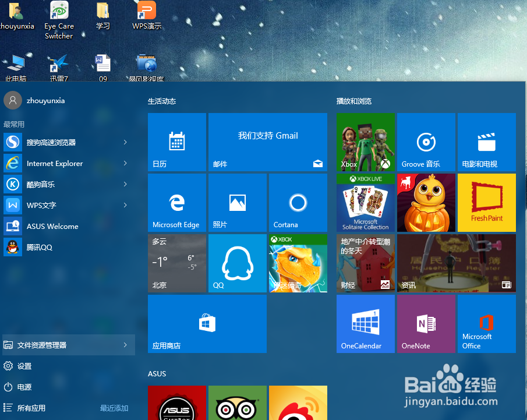Expand Internet Explorer jump list arrow

(125, 164)
